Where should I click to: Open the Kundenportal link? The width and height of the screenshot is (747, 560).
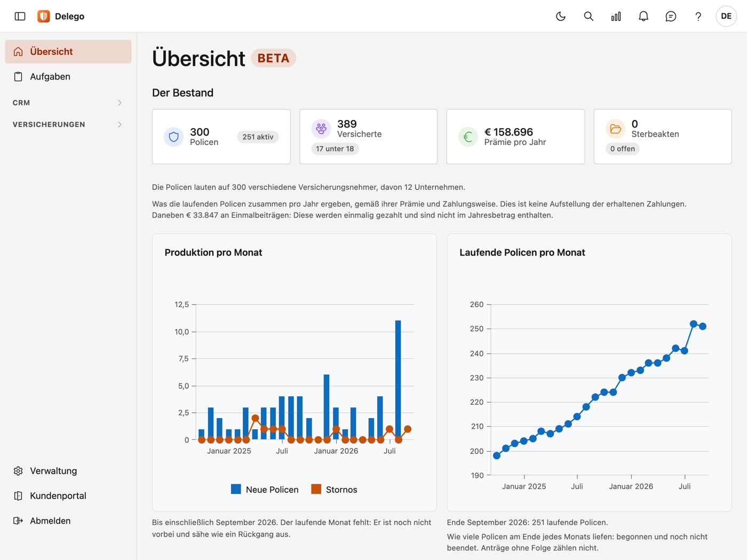(x=68, y=496)
